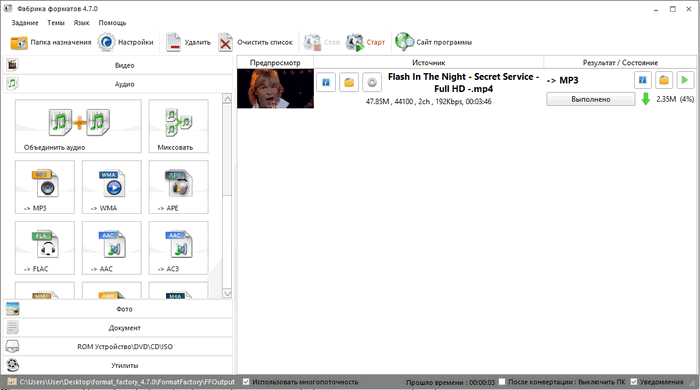Click Очистить список button
The image size is (700, 390).
(x=256, y=42)
